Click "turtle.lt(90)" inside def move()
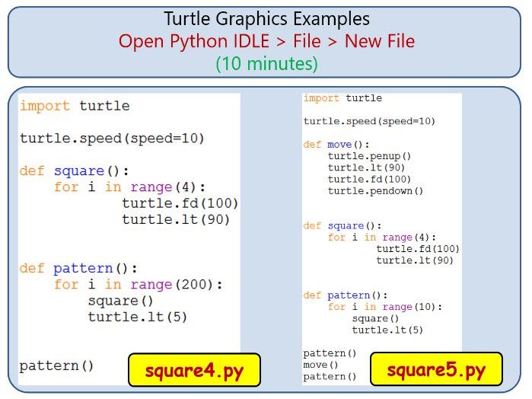Viewport: 532px width, 399px height. click(x=366, y=168)
